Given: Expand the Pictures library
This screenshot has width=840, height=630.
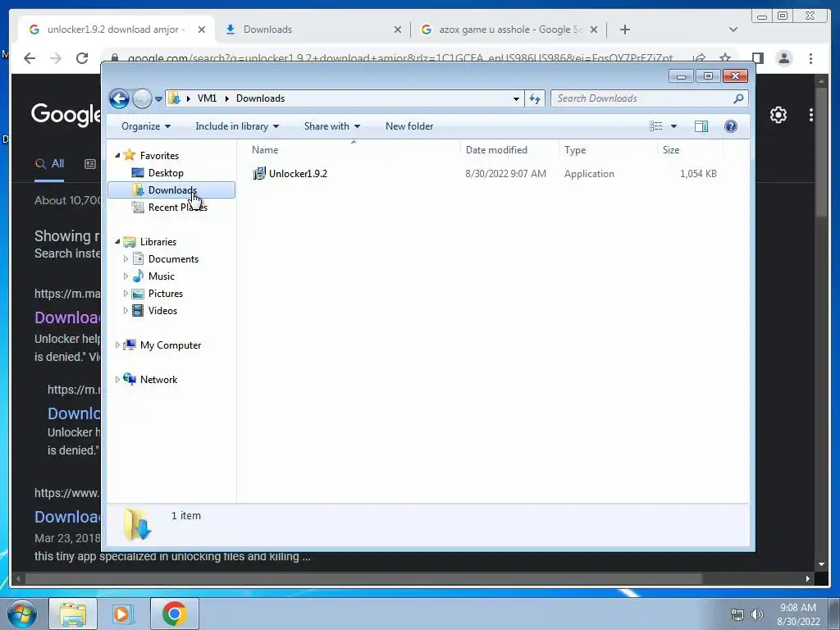Looking at the screenshot, I should tap(126, 294).
